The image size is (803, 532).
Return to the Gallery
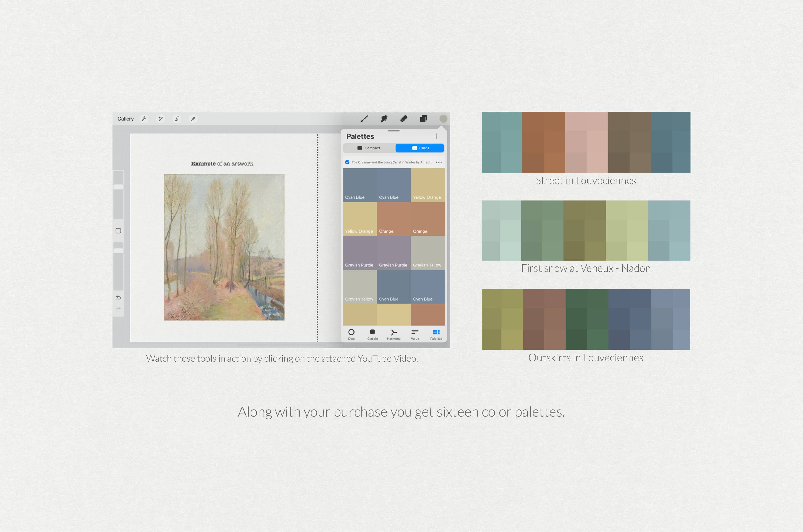coord(126,118)
